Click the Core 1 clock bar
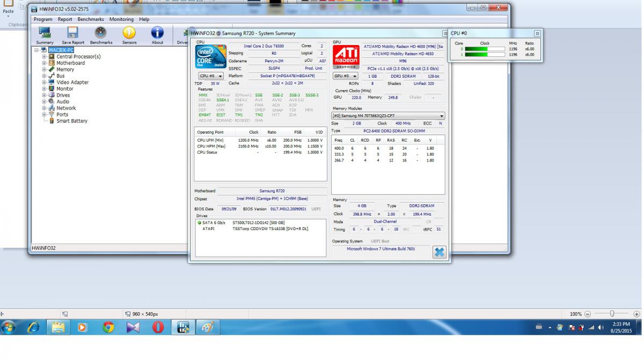Viewport: 644px width, 362px height. click(x=485, y=55)
